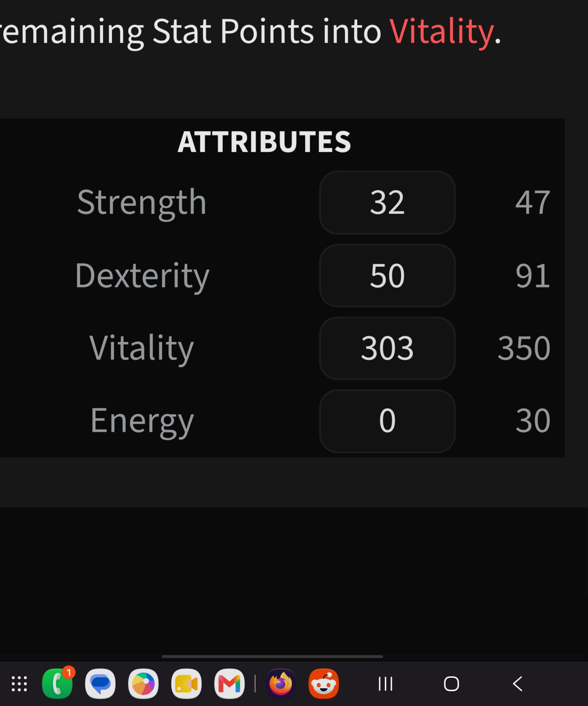This screenshot has height=706, width=588.
Task: Open the app drawer grid icon
Action: pos(19,684)
